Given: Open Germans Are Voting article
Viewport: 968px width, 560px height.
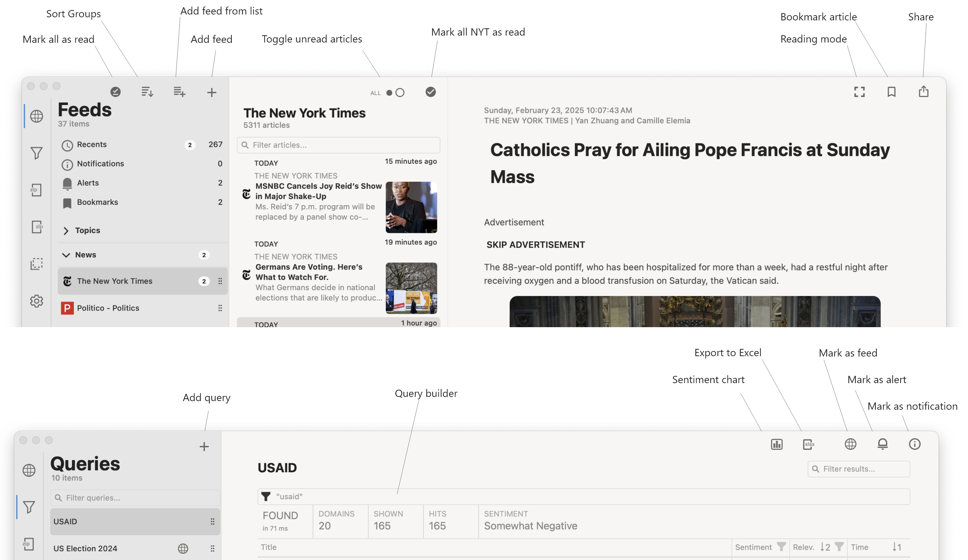Looking at the screenshot, I should [x=339, y=276].
